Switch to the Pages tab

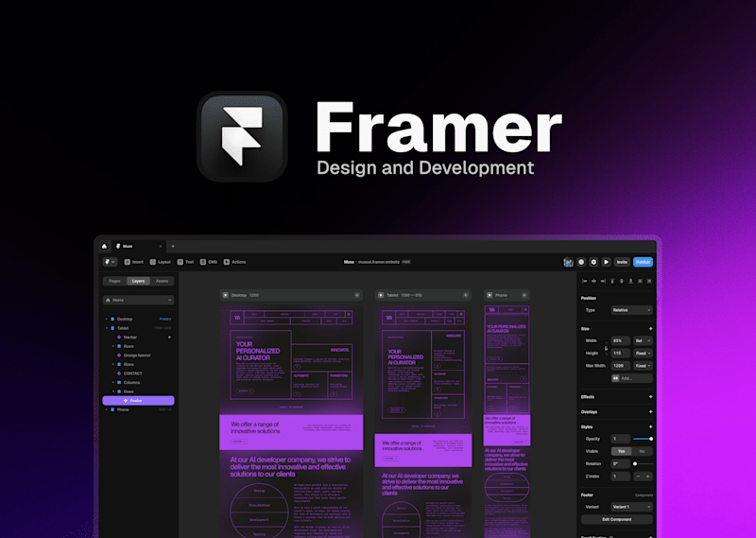click(114, 281)
